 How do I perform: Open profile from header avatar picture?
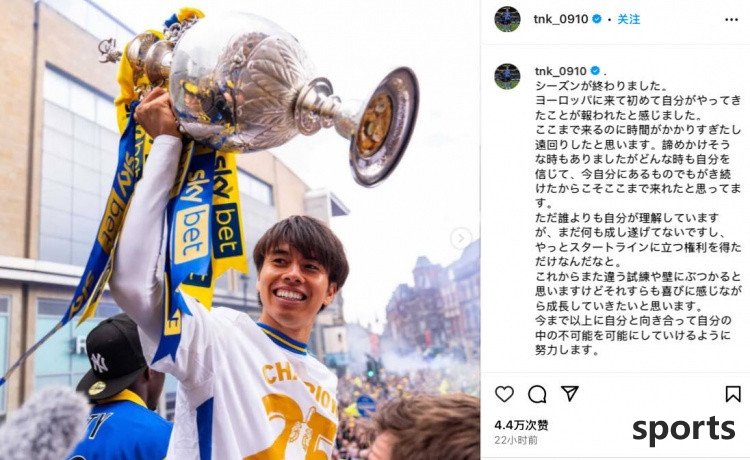[507, 19]
